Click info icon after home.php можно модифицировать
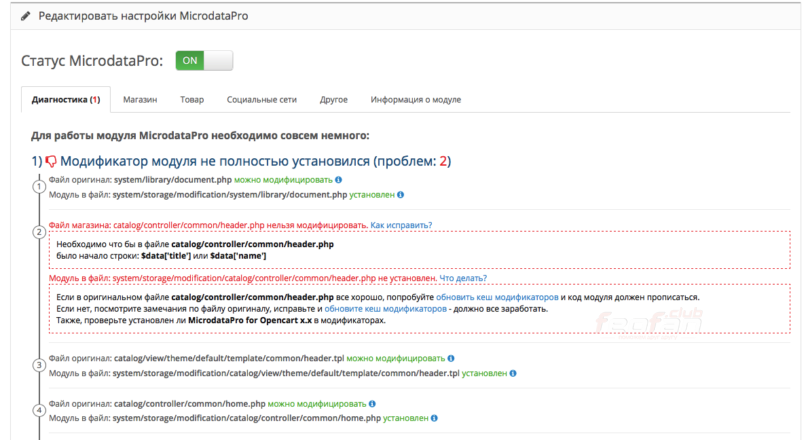The height and width of the screenshot is (440, 806). coord(372,404)
